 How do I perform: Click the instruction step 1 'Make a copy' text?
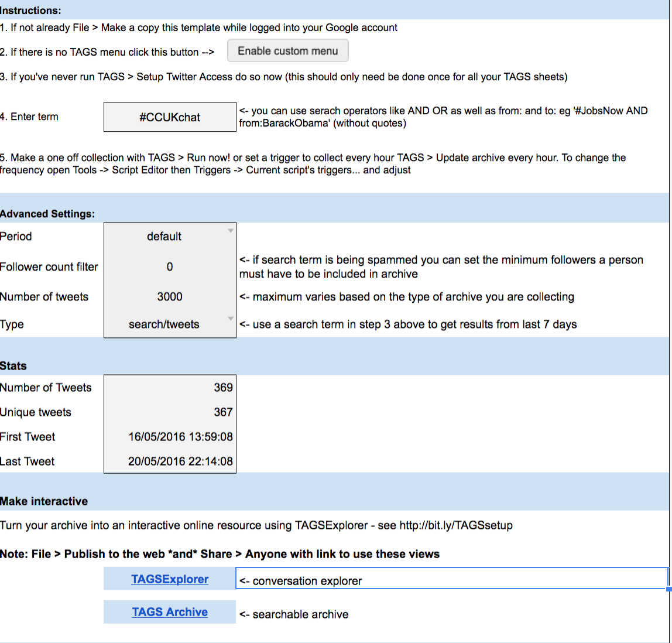pos(198,28)
